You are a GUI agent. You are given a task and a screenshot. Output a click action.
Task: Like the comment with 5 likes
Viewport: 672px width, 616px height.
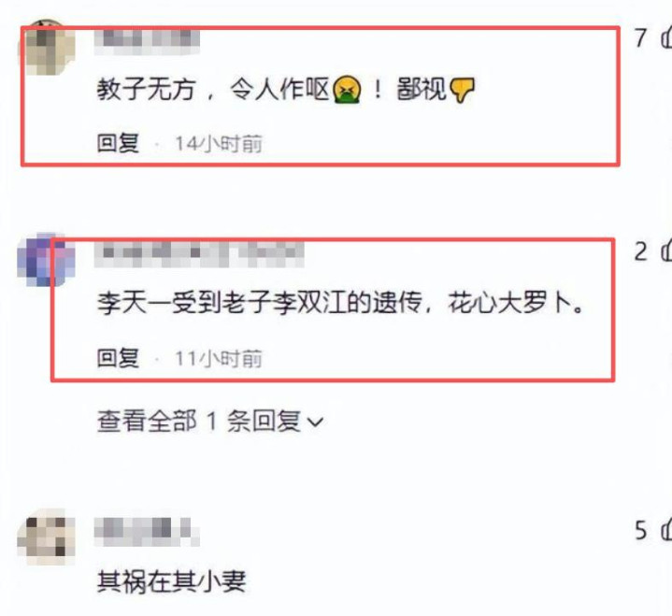pos(666,530)
